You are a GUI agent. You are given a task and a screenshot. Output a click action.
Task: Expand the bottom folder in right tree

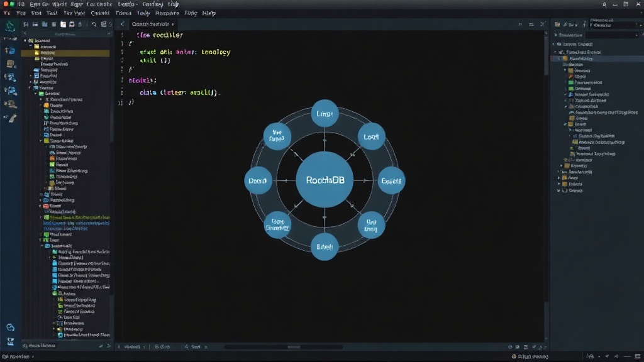[x=558, y=190]
